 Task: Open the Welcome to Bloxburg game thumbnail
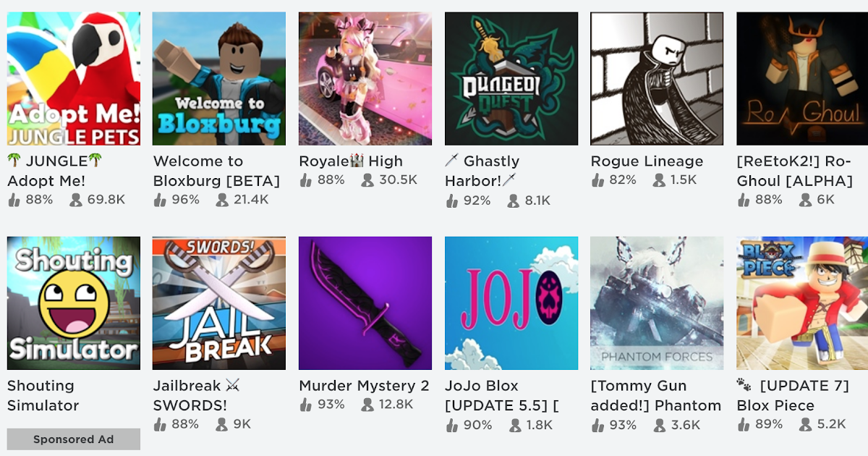(x=219, y=79)
